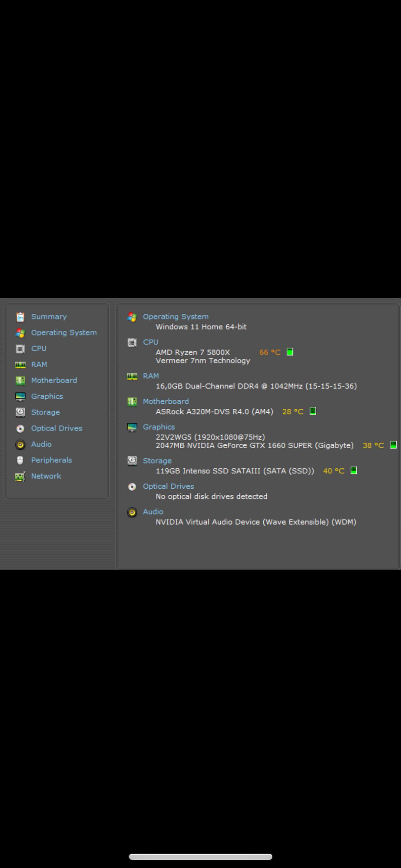
Task: Click the motherboard temperature value "28 °C"
Action: [x=293, y=411]
